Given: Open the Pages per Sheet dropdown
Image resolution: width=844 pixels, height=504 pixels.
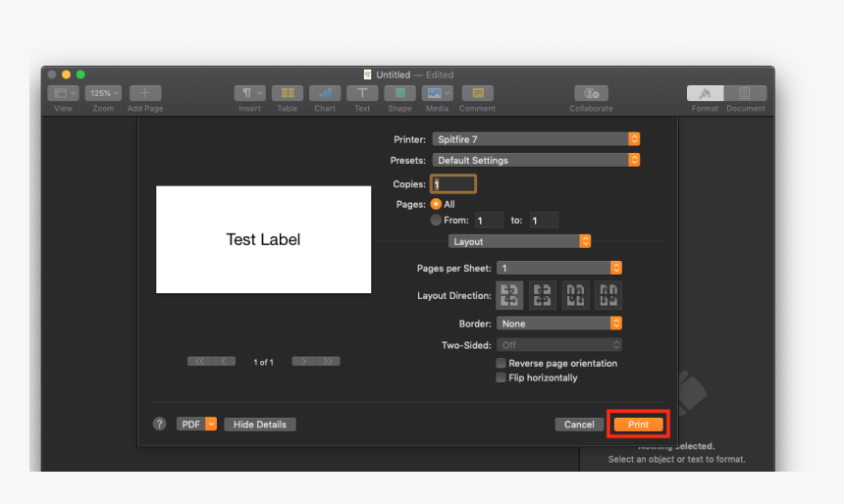Looking at the screenshot, I should tap(559, 268).
